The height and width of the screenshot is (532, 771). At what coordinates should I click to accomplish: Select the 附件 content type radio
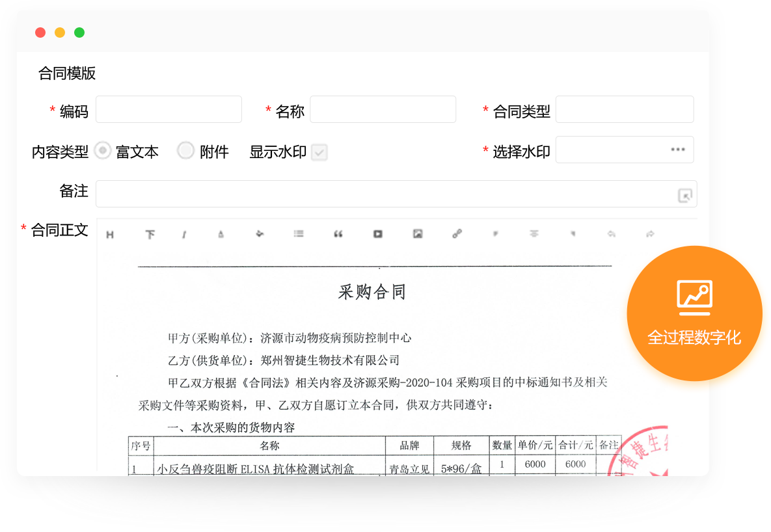[x=186, y=151]
